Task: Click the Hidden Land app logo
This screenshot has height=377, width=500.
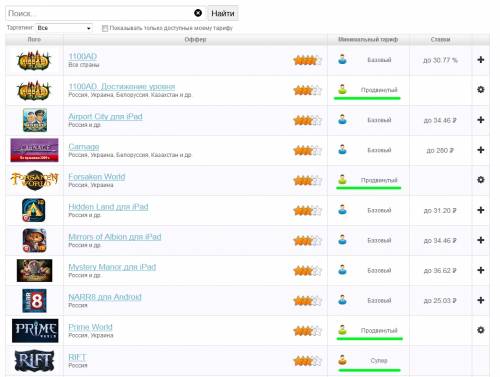Action: [x=34, y=210]
